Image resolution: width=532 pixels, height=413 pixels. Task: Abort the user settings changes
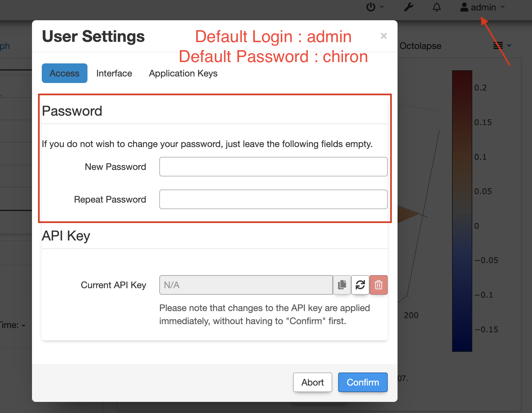tap(313, 382)
